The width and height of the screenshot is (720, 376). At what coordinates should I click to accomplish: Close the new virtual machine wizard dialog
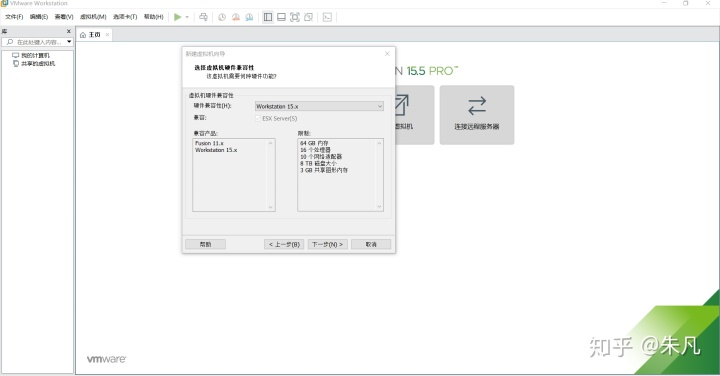click(x=387, y=54)
